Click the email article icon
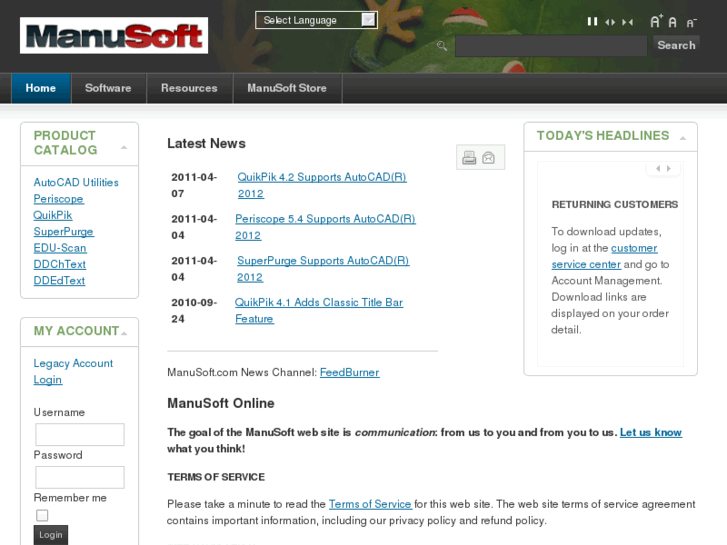The image size is (727, 545). click(x=488, y=158)
